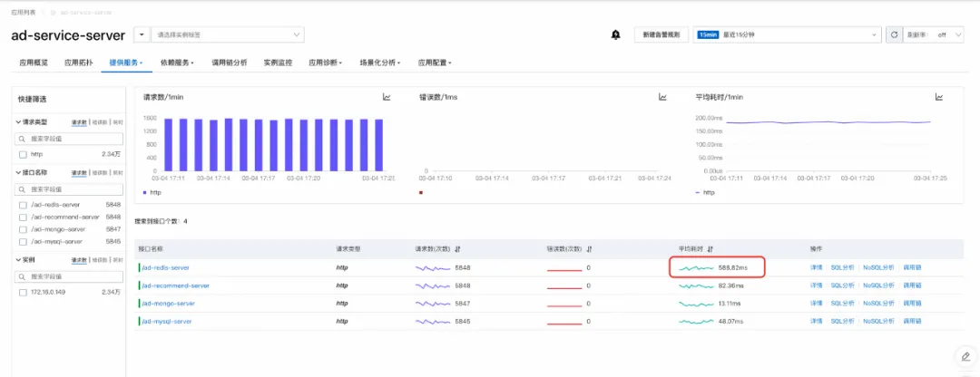Open chart view icon for 请求数/1min
The width and height of the screenshot is (980, 377).
pyautogui.click(x=387, y=97)
